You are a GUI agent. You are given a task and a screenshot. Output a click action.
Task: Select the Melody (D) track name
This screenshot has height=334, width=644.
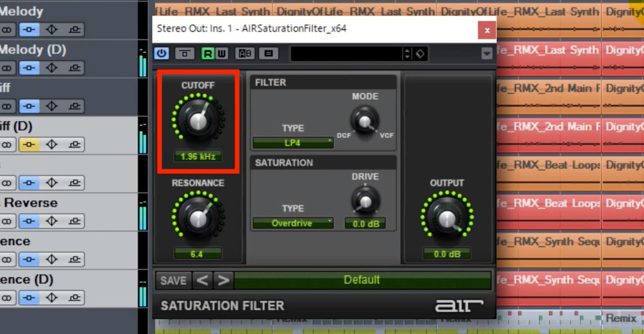pos(33,50)
